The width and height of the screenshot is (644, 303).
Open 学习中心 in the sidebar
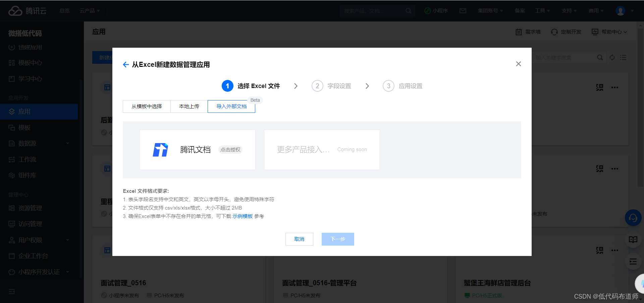tap(25, 79)
